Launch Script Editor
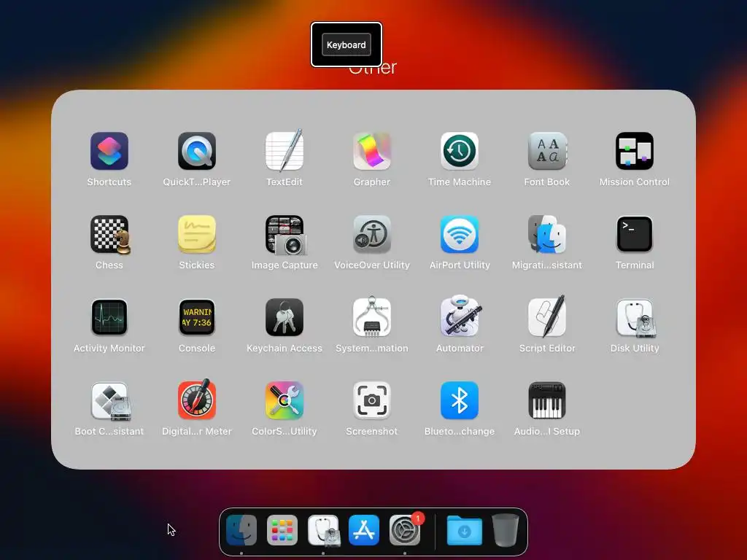 [x=547, y=316]
